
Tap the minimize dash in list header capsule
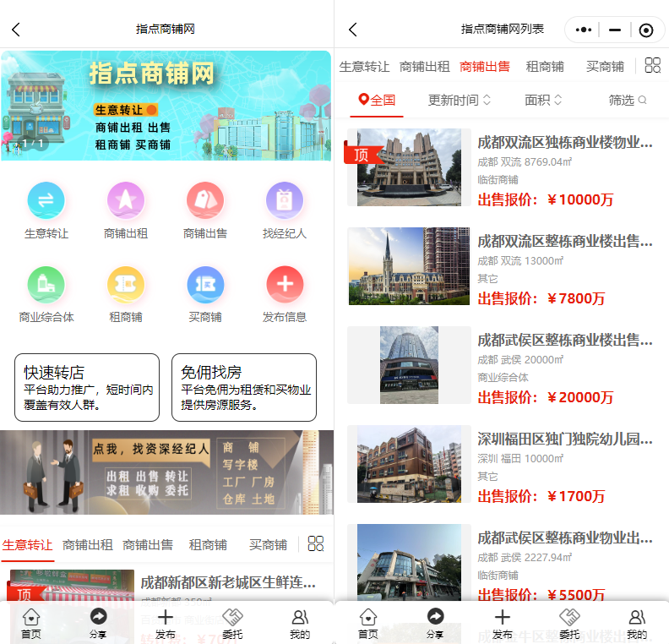[x=615, y=30]
